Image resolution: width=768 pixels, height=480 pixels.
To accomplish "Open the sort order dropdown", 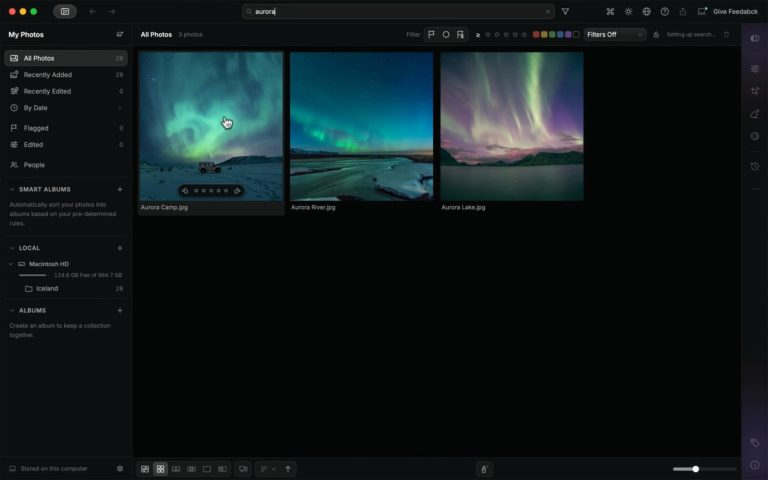I will point(267,469).
